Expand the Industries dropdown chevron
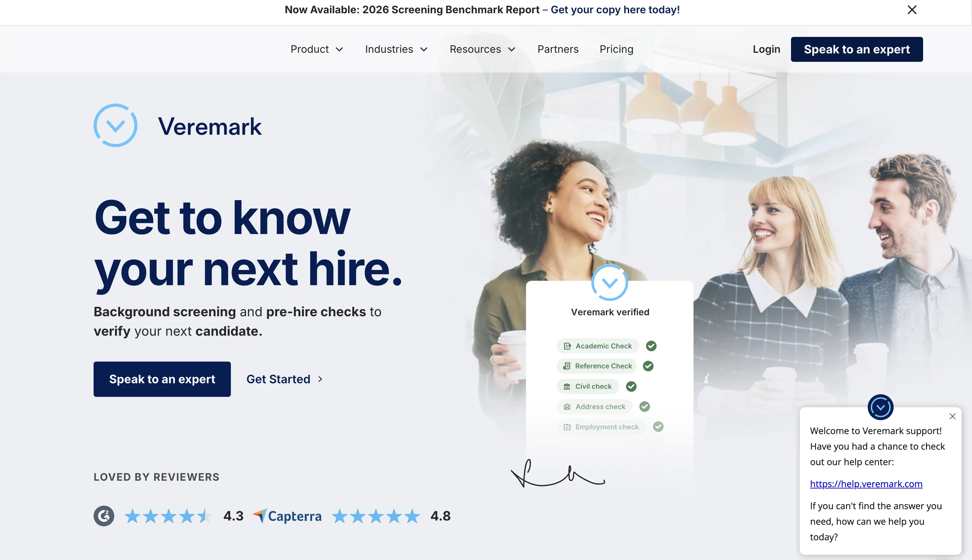 tap(424, 49)
